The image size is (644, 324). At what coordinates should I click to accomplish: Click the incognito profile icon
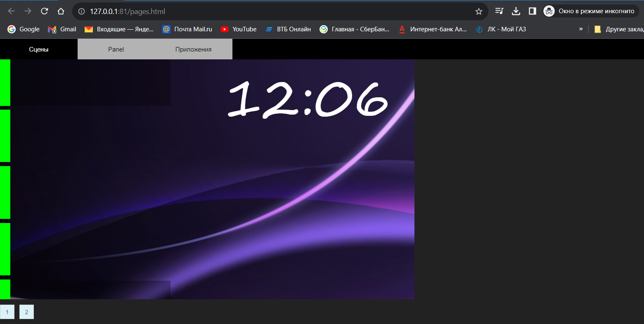click(x=549, y=11)
